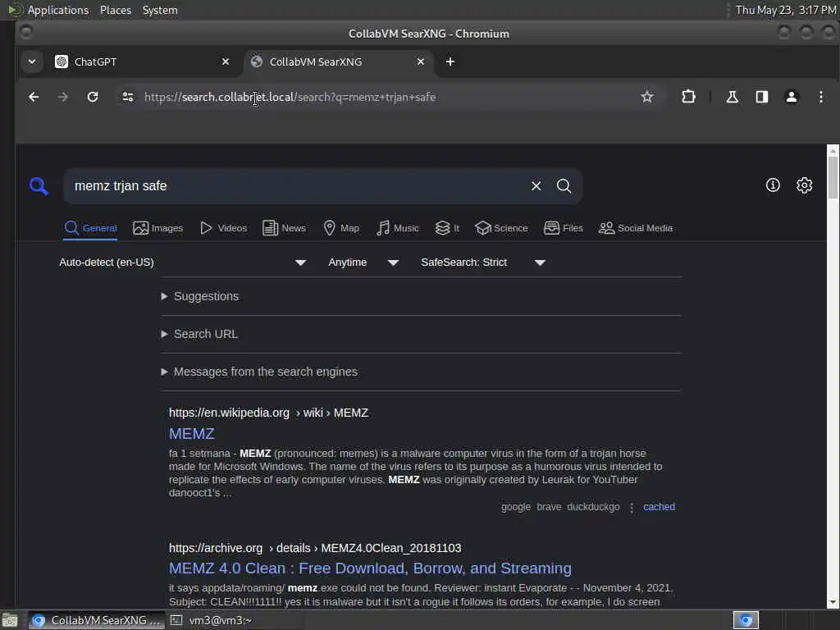Open the Extensions puzzle icon
Viewport: 840px width, 630px height.
point(688,97)
